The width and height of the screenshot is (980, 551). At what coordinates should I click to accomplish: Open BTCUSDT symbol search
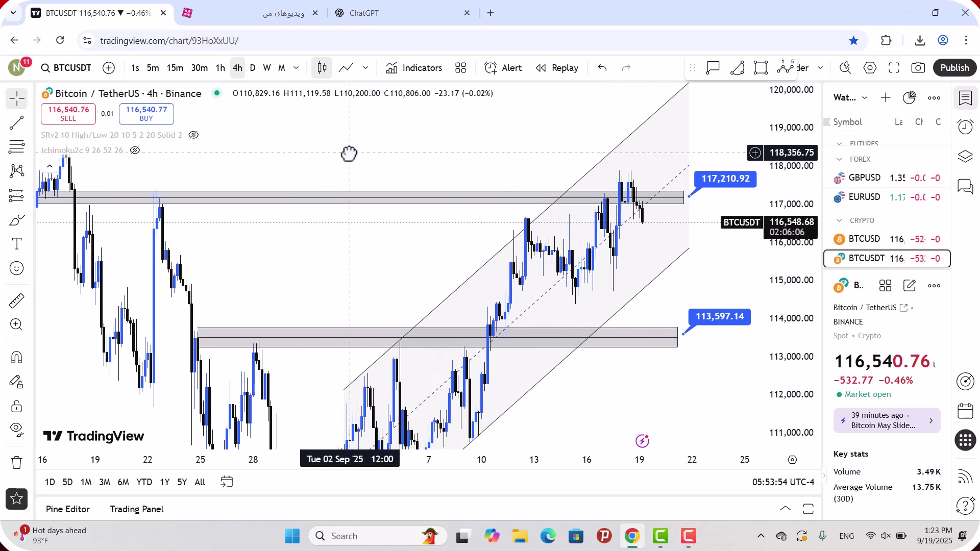(66, 68)
